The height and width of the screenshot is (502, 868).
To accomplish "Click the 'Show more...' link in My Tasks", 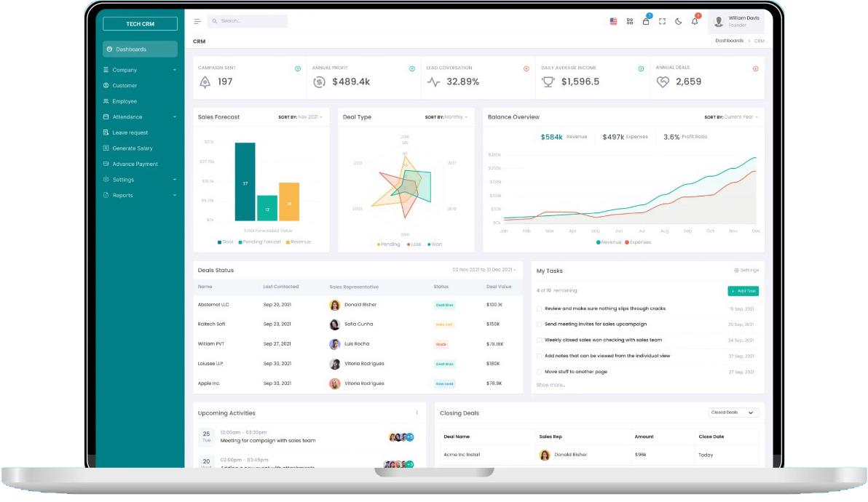I will tap(551, 384).
